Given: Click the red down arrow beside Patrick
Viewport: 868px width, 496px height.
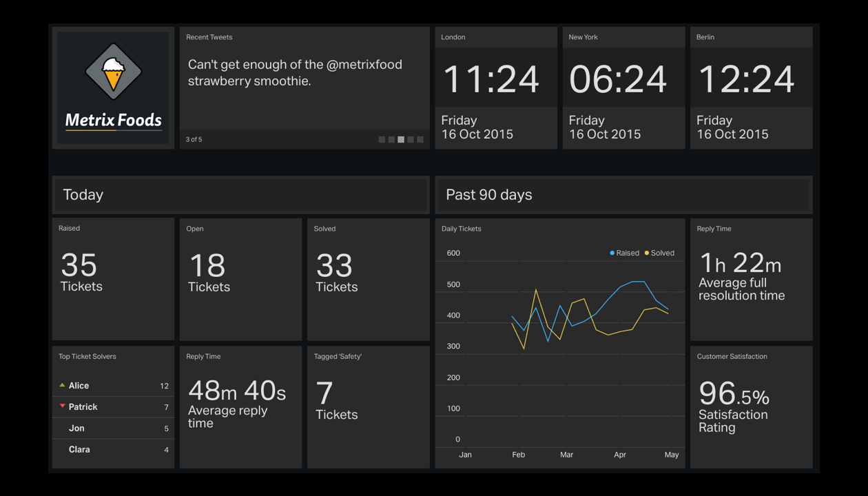Looking at the screenshot, I should point(62,406).
